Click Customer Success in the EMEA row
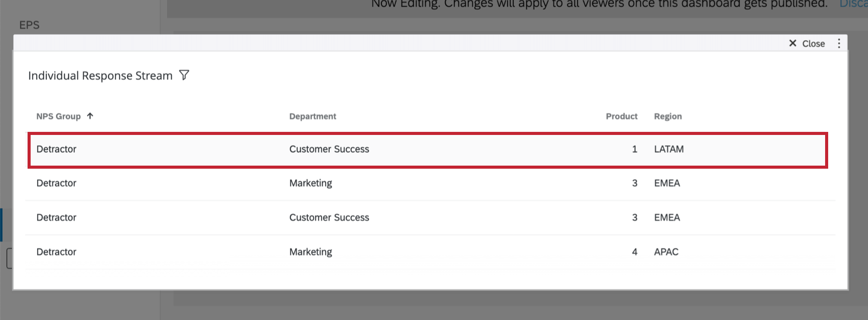 [329, 218]
